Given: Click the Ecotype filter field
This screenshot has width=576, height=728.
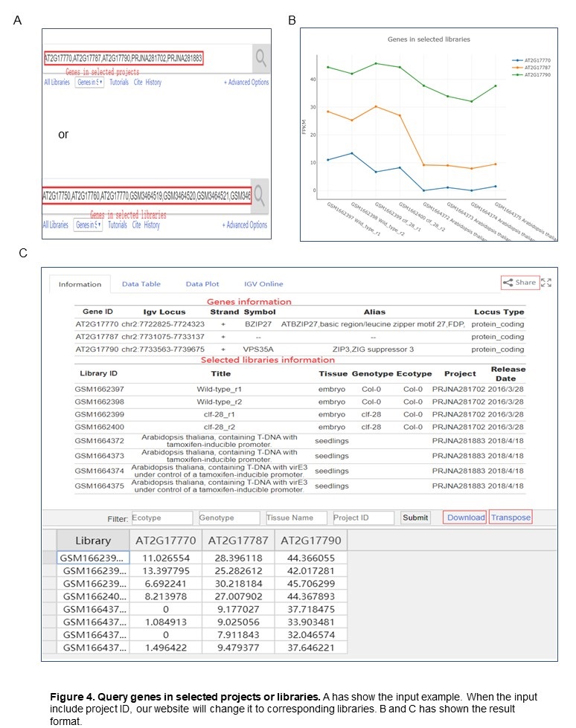Looking at the screenshot, I should (x=161, y=518).
